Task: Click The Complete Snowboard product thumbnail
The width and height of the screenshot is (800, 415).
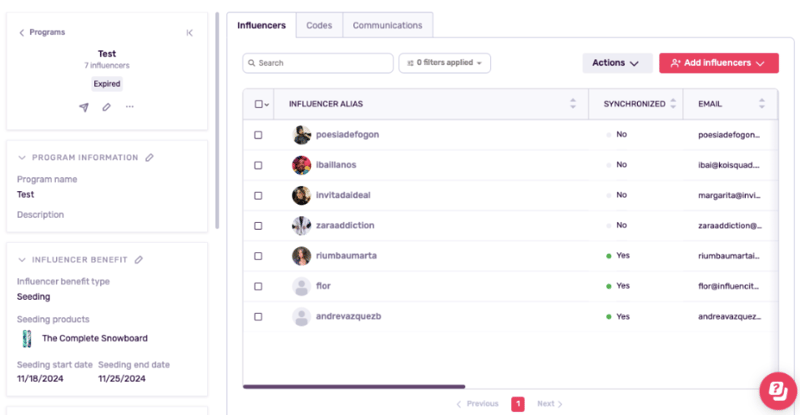Action: 26,338
